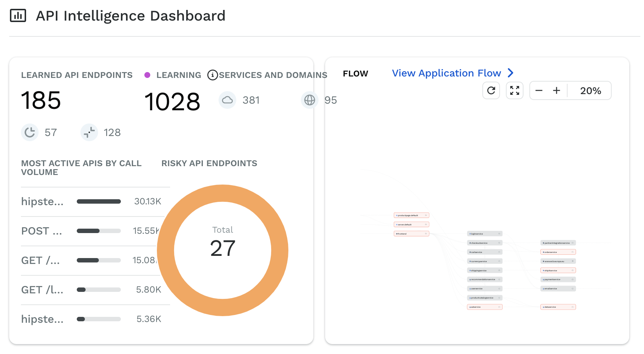Zoom in with the plus icon
Image resolution: width=644 pixels, height=354 pixels.
pyautogui.click(x=557, y=90)
